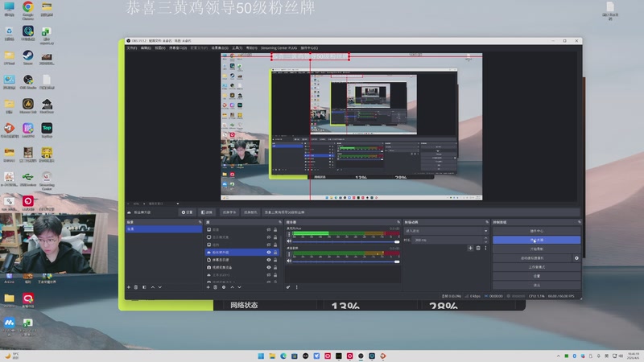Click the highlighted blue streaming button in Controls
Screen dimensions: 644x362
click(536, 240)
